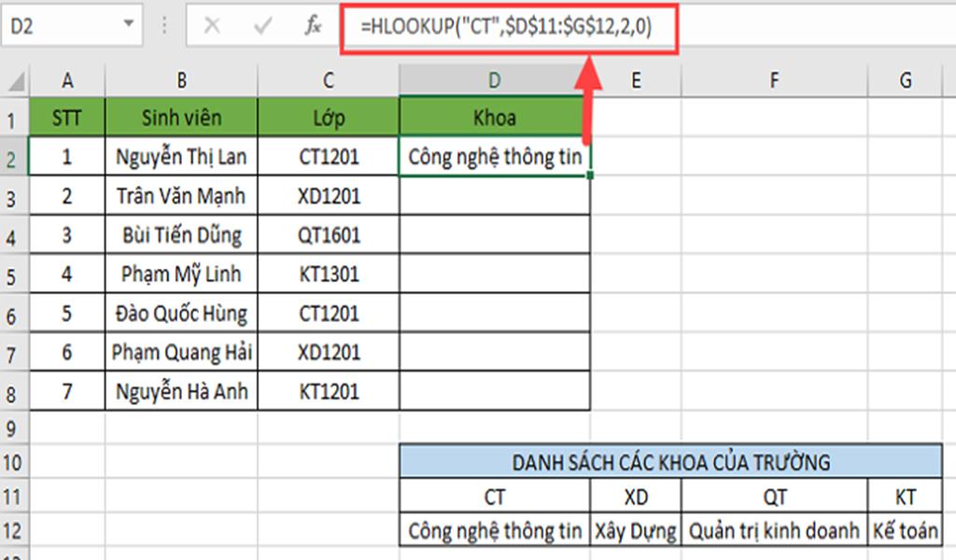This screenshot has height=560, width=956.
Task: Select the KT1201 class cell
Action: pyautogui.click(x=329, y=391)
